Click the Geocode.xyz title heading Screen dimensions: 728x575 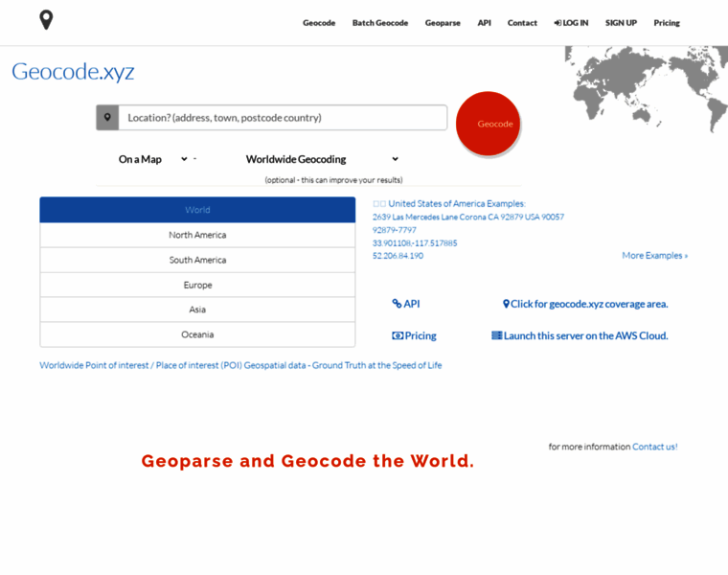click(x=73, y=72)
